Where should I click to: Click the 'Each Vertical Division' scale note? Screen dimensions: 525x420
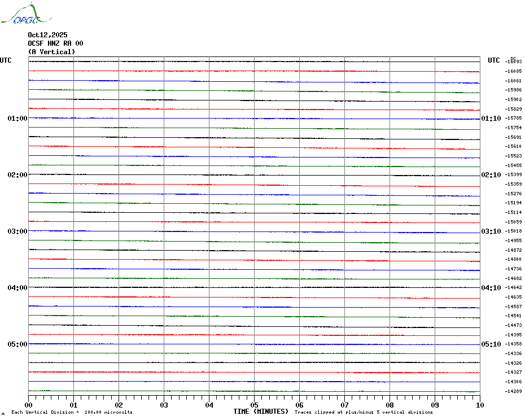tap(72, 413)
